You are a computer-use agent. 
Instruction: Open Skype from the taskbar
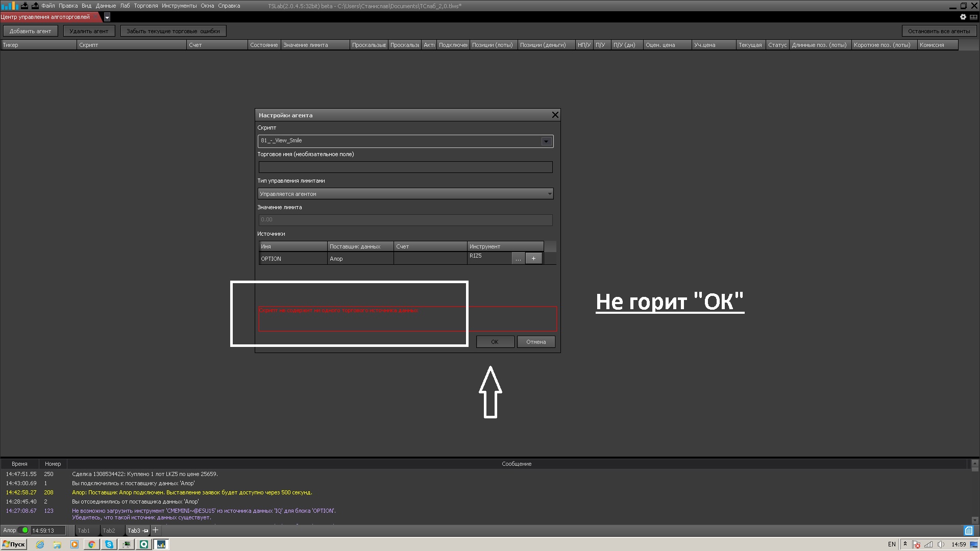(x=109, y=544)
